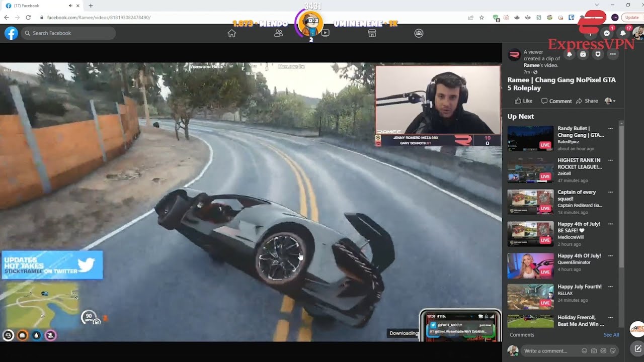Image resolution: width=644 pixels, height=362 pixels.
Task: Start a new message with compose icon
Action: [638, 348]
